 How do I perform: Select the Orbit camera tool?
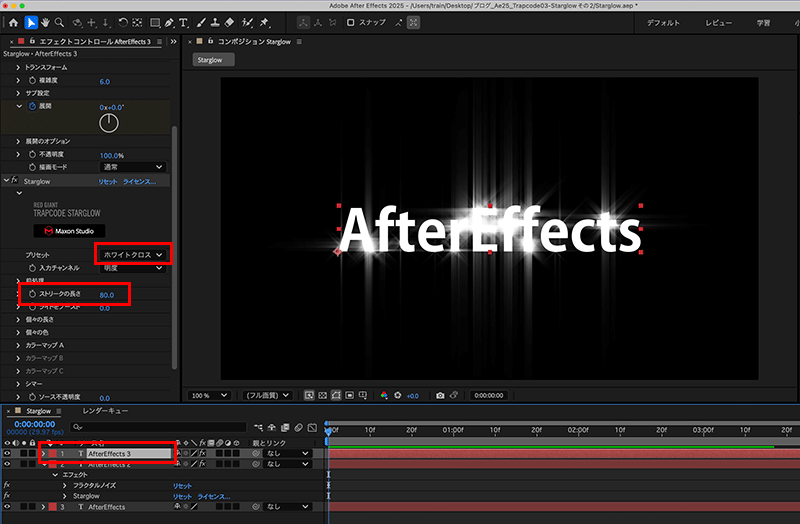(x=77, y=22)
